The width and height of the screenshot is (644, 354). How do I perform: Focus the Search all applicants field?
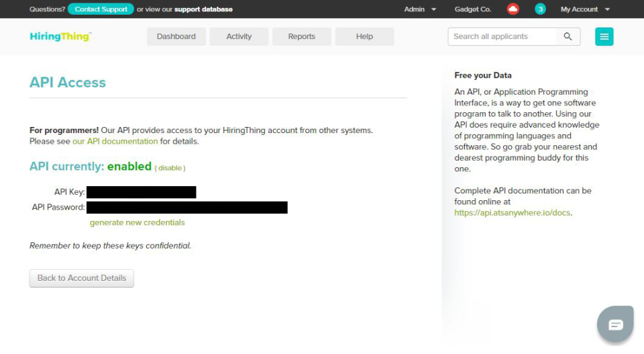502,37
